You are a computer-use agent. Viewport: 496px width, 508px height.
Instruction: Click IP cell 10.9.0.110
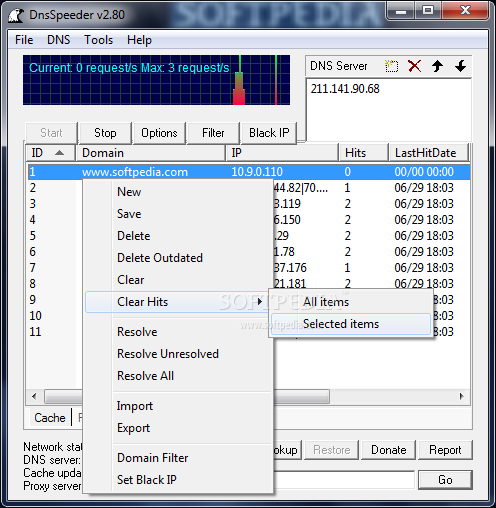pyautogui.click(x=257, y=172)
